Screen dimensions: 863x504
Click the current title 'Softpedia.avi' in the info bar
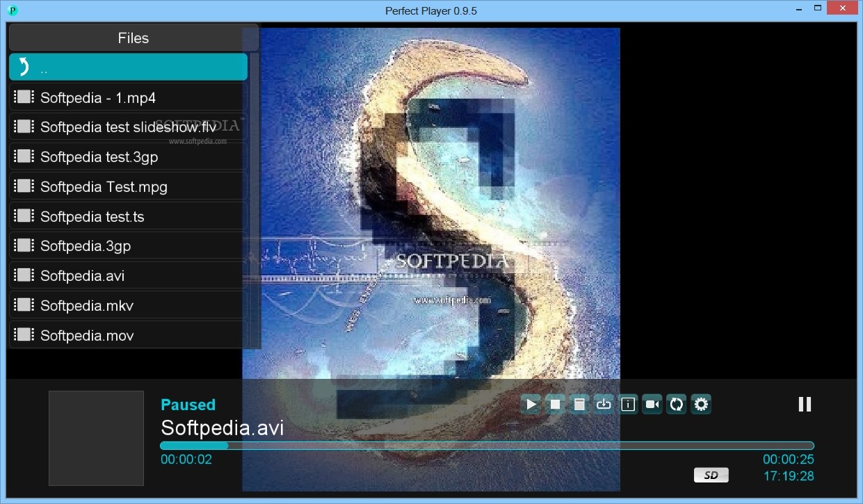(222, 428)
